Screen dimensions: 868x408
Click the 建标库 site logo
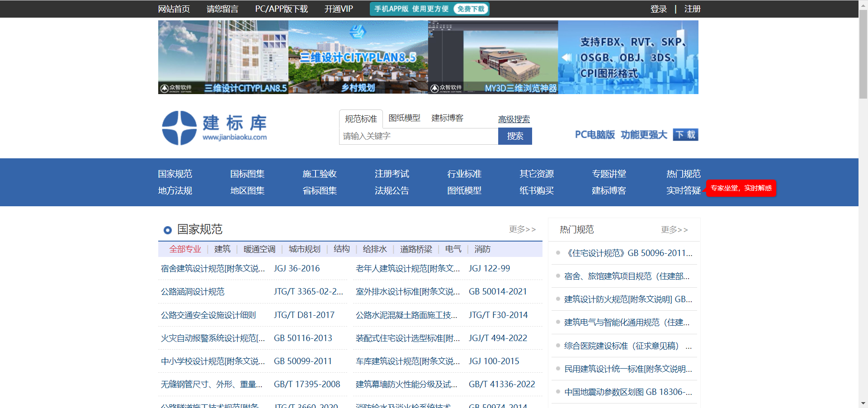tap(214, 128)
